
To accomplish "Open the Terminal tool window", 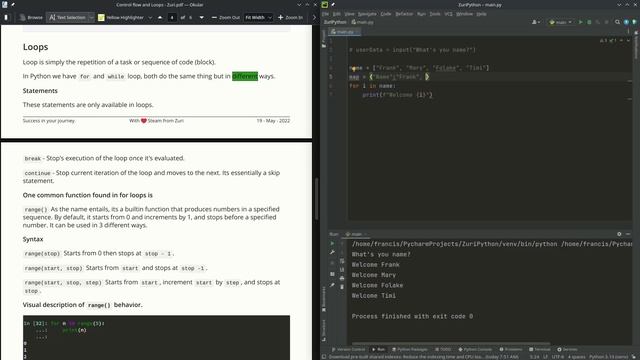I will [x=540, y=349].
